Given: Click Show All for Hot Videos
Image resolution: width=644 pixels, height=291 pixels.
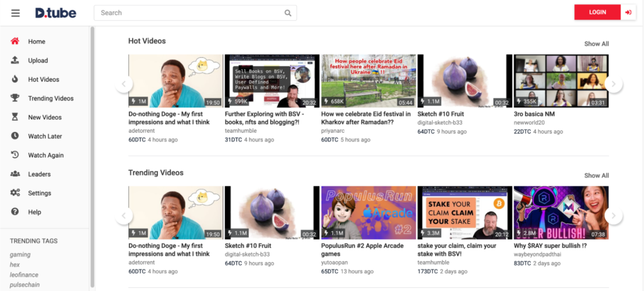Looking at the screenshot, I should point(596,44).
